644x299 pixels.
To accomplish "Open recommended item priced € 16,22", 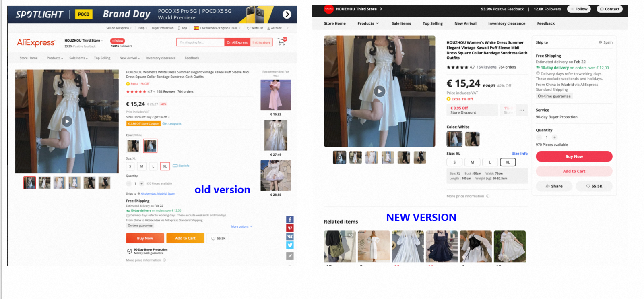I will [276, 95].
